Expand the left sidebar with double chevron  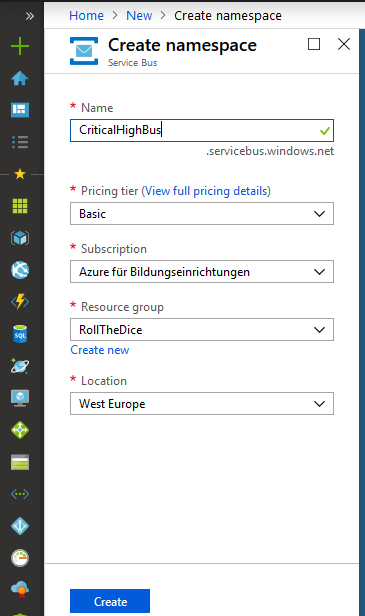(x=29, y=16)
